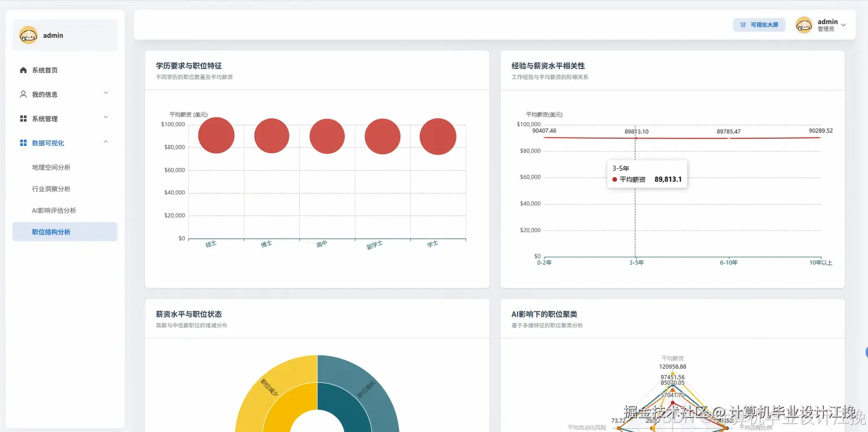The height and width of the screenshot is (432, 868).
Task: Click the 3-5年 axis label
Action: pyautogui.click(x=637, y=262)
